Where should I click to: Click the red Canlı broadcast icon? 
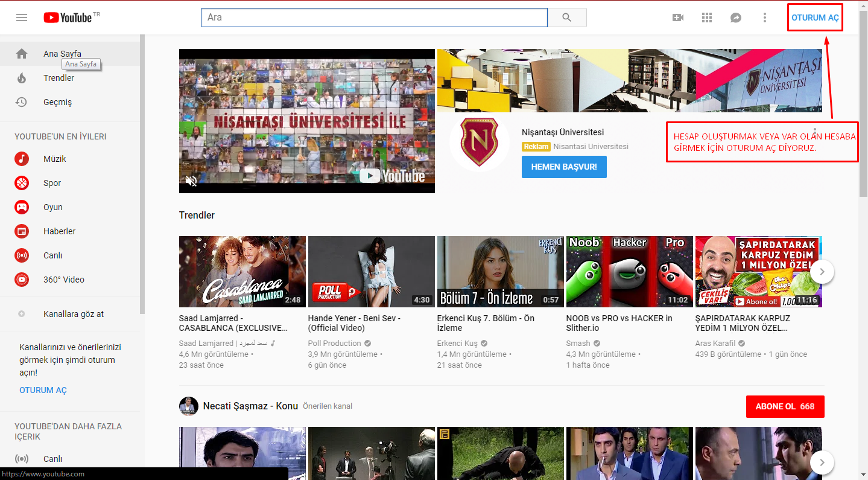tap(22, 255)
